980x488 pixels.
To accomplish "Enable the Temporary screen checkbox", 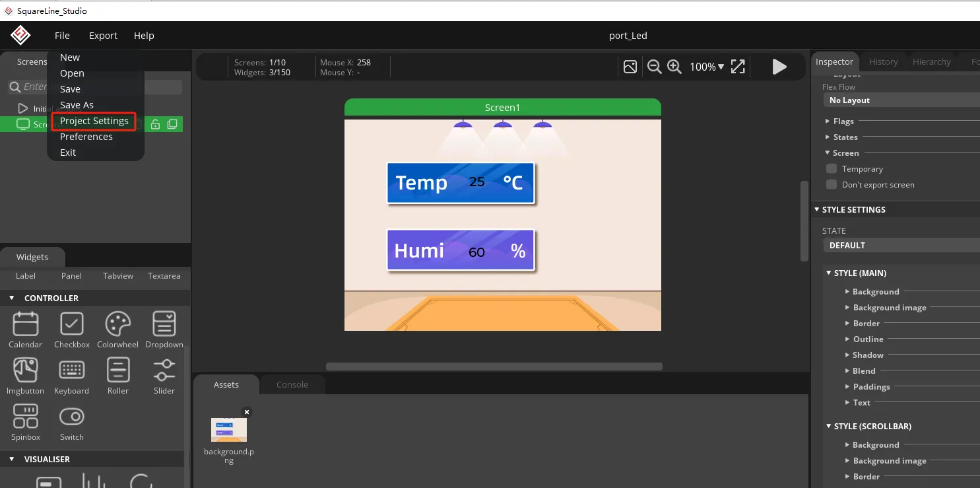I will [x=832, y=169].
